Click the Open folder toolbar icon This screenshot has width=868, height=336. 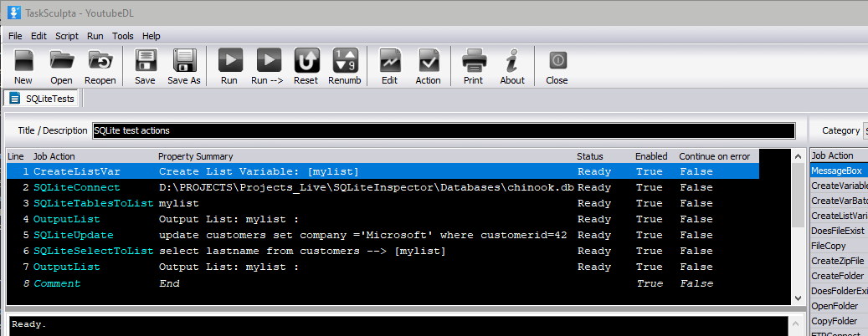61,60
